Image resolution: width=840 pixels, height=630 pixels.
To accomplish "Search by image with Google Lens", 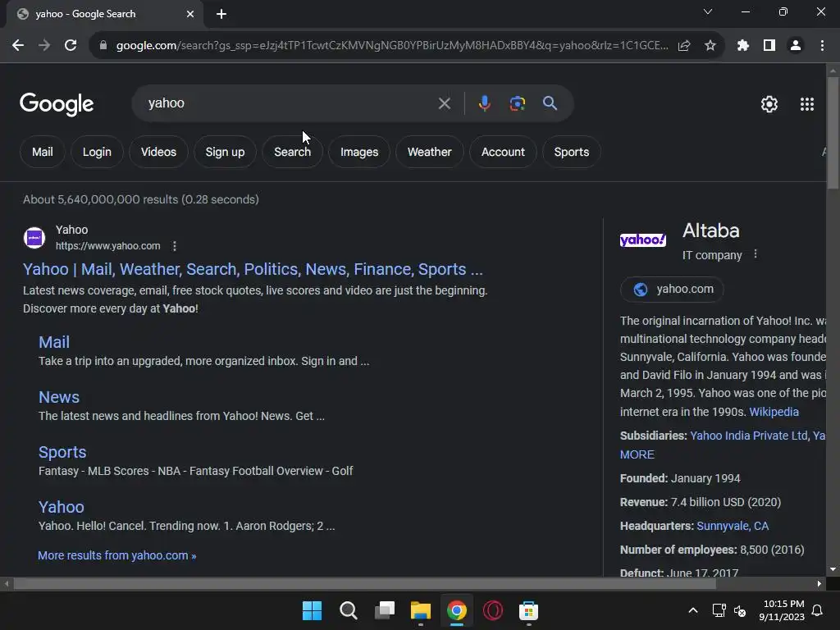I will [x=517, y=103].
